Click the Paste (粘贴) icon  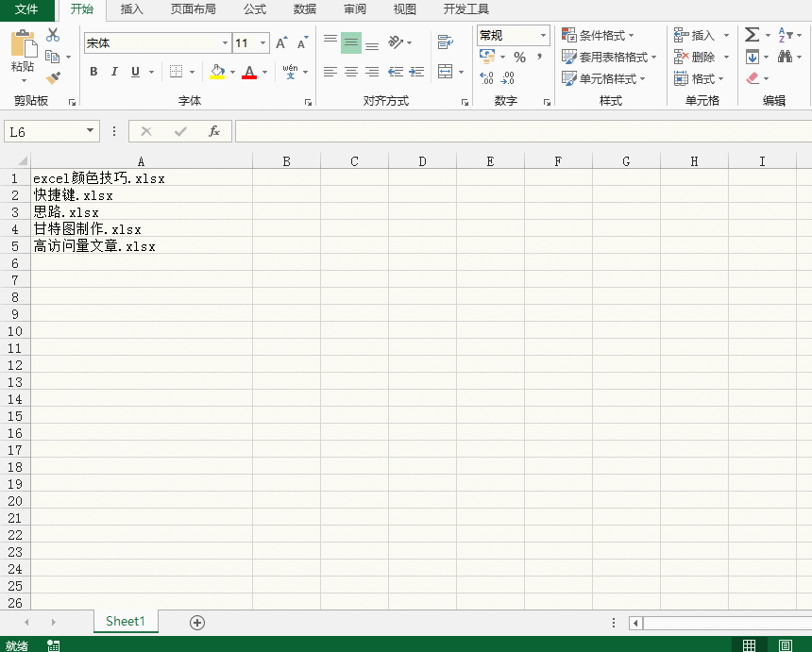point(24,43)
